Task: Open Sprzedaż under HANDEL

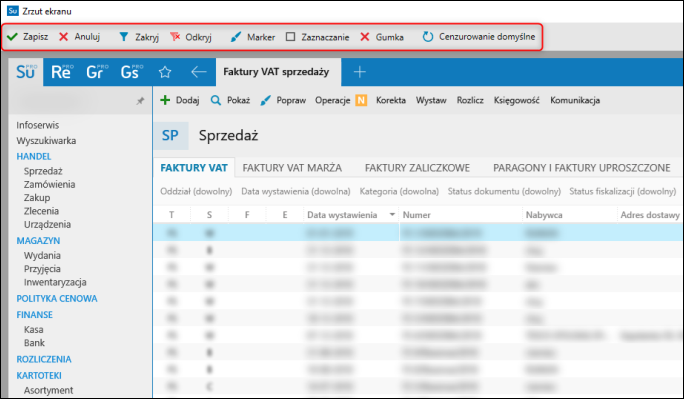Action: pyautogui.click(x=43, y=171)
